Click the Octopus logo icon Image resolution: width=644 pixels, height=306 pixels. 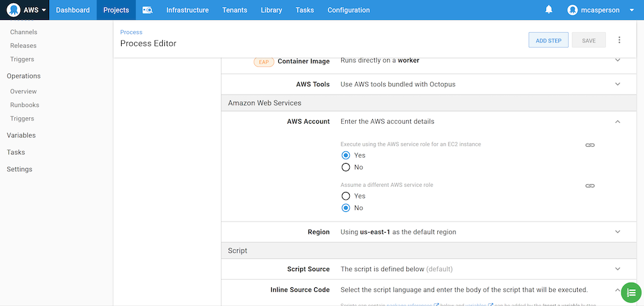click(x=13, y=10)
